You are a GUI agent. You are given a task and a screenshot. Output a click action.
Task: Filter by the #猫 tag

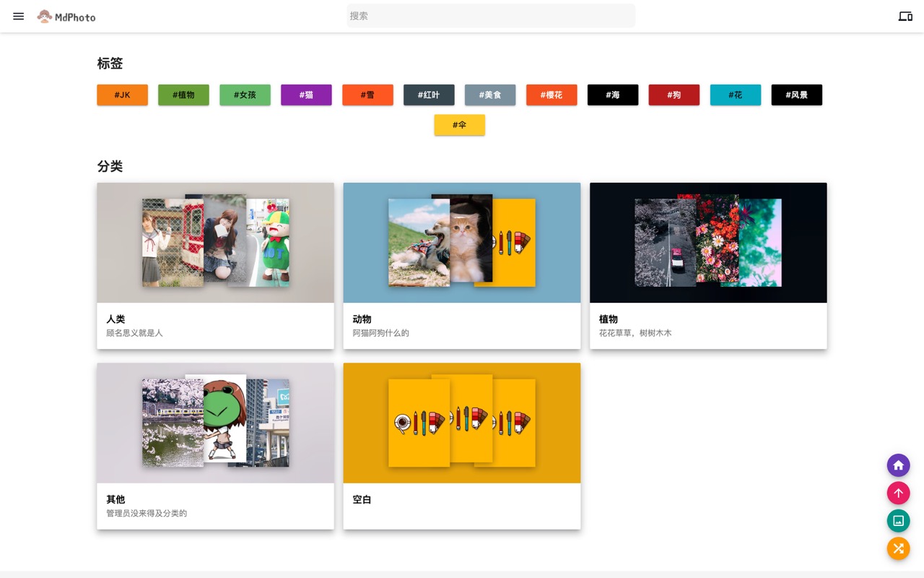click(x=306, y=95)
